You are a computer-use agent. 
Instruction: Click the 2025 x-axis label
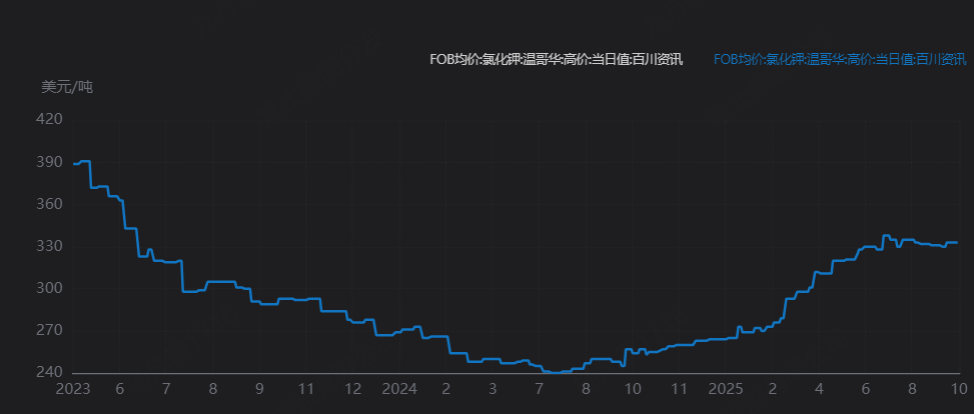726,390
